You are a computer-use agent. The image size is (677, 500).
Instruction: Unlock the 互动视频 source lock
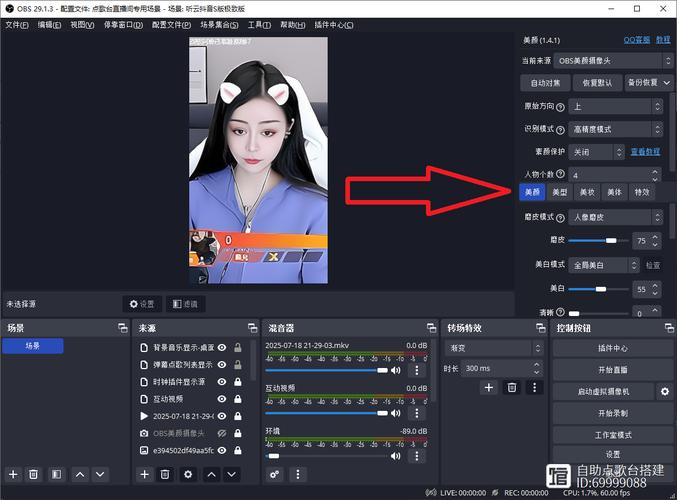click(237, 399)
